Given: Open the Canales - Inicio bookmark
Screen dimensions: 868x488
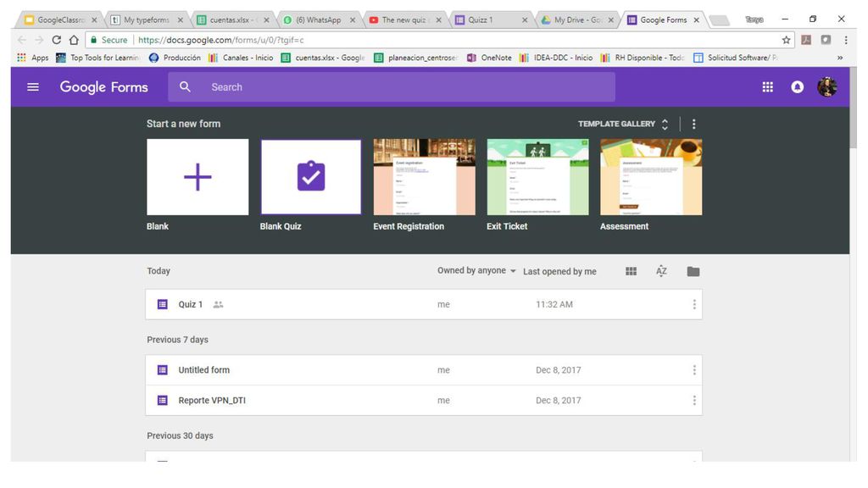Looking at the screenshot, I should [240, 58].
